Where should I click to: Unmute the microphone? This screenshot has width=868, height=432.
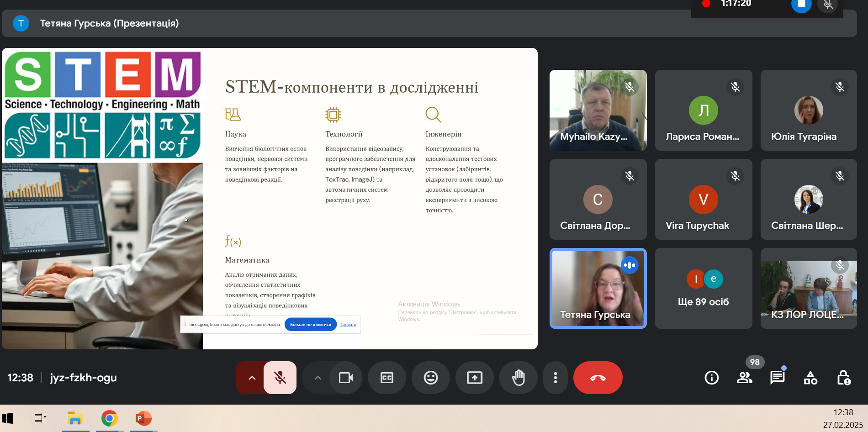pos(280,378)
